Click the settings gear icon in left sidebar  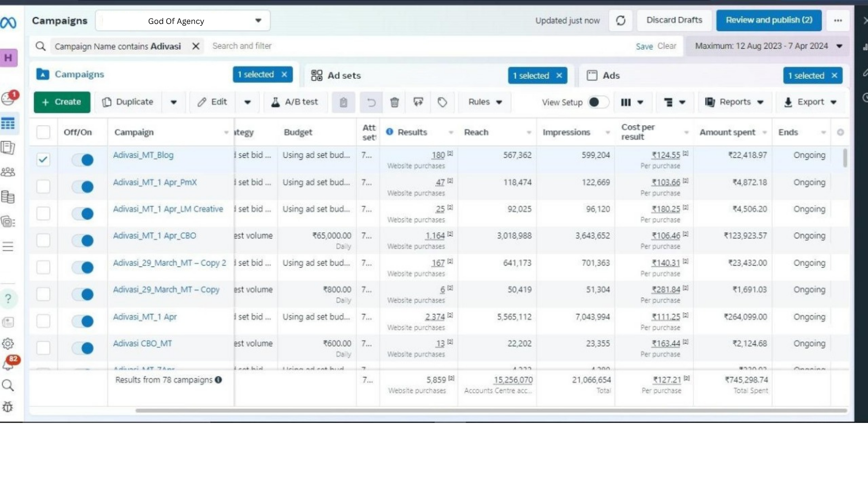pyautogui.click(x=8, y=344)
